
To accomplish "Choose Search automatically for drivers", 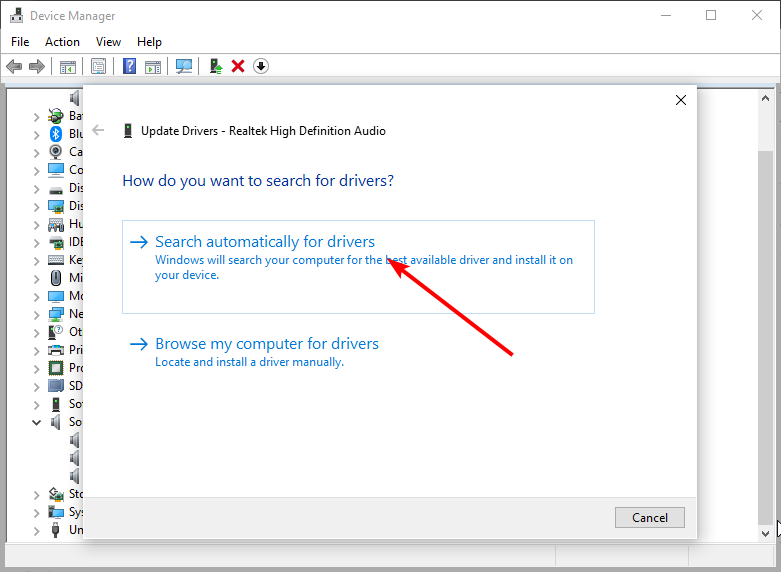I will point(358,267).
